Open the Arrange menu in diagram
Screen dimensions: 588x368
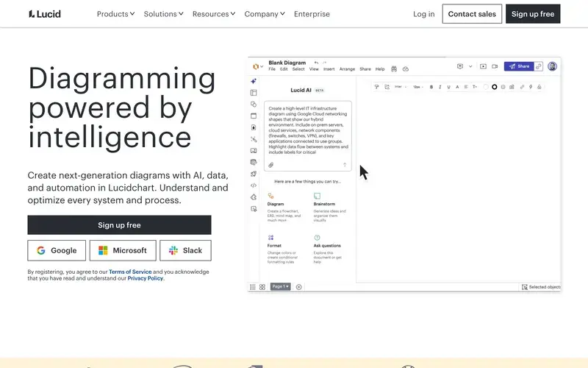(x=347, y=69)
